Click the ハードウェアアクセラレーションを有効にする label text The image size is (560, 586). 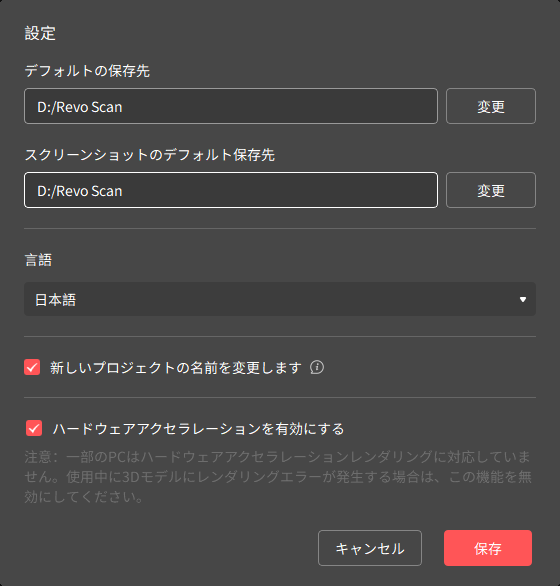(x=198, y=429)
